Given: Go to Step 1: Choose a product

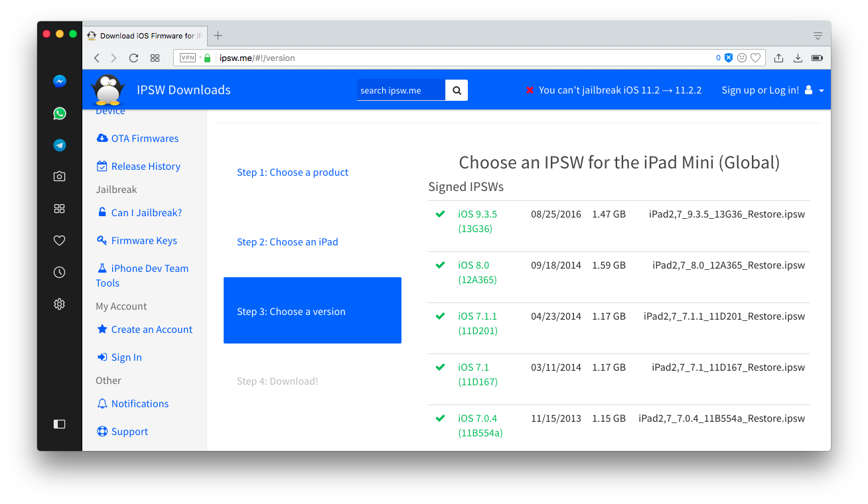Looking at the screenshot, I should [293, 172].
